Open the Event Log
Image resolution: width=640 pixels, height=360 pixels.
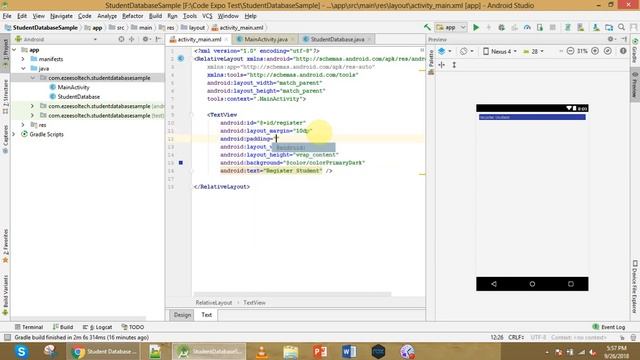609,327
